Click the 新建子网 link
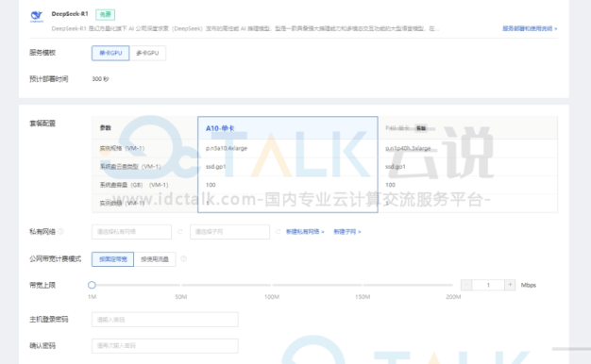The height and width of the screenshot is (364, 591). point(347,232)
